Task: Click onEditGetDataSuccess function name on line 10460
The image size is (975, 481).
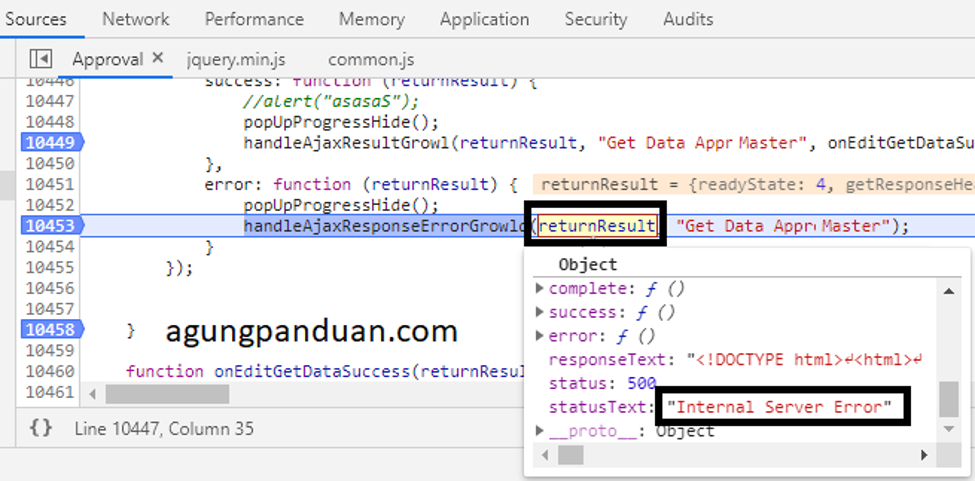Action: tap(312, 372)
